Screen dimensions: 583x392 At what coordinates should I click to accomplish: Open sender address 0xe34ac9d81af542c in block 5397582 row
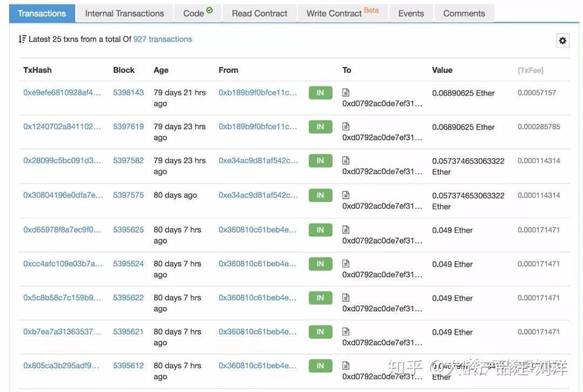pyautogui.click(x=258, y=161)
